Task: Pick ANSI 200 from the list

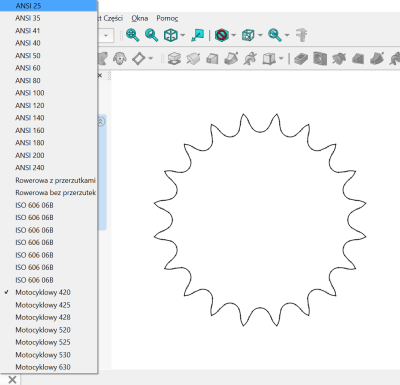Action: [49, 155]
